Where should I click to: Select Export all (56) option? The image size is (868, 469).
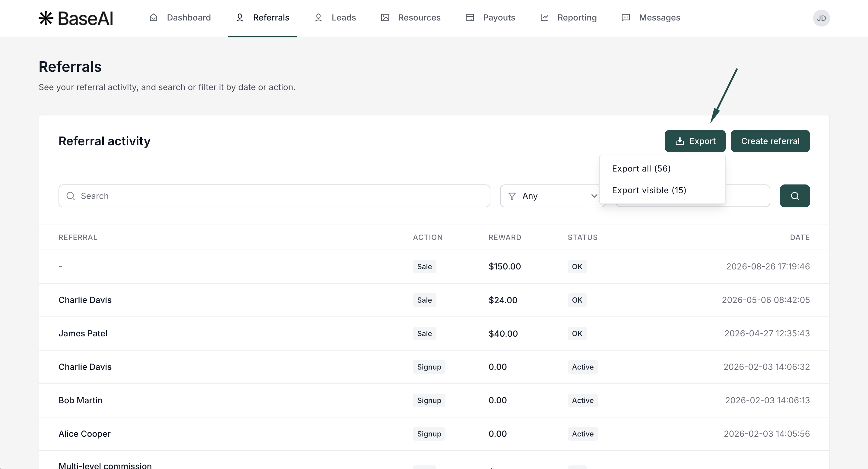pos(641,168)
